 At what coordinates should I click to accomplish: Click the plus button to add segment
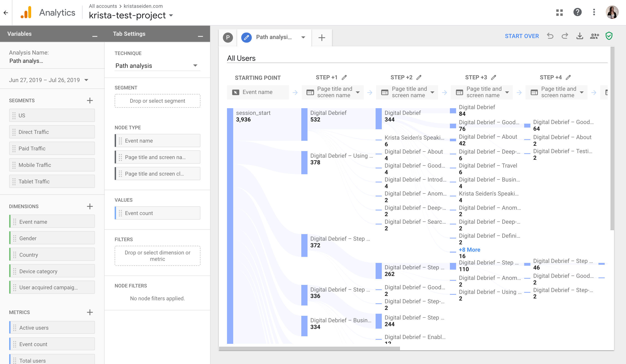(90, 101)
